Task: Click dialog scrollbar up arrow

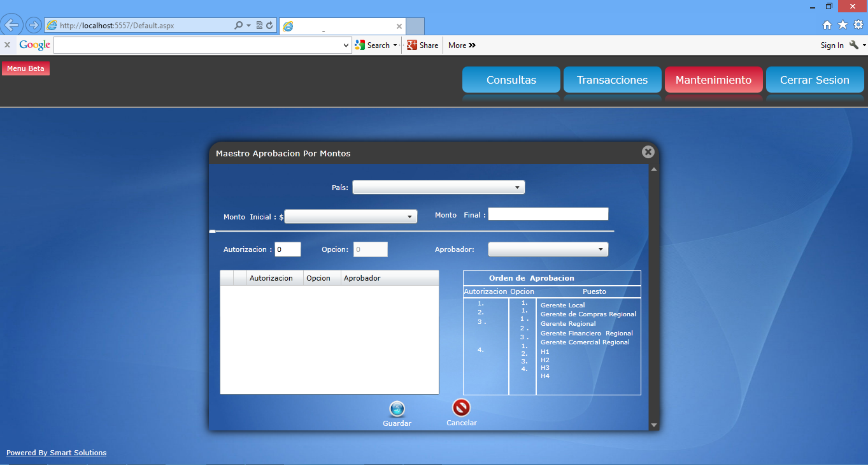Action: click(654, 169)
